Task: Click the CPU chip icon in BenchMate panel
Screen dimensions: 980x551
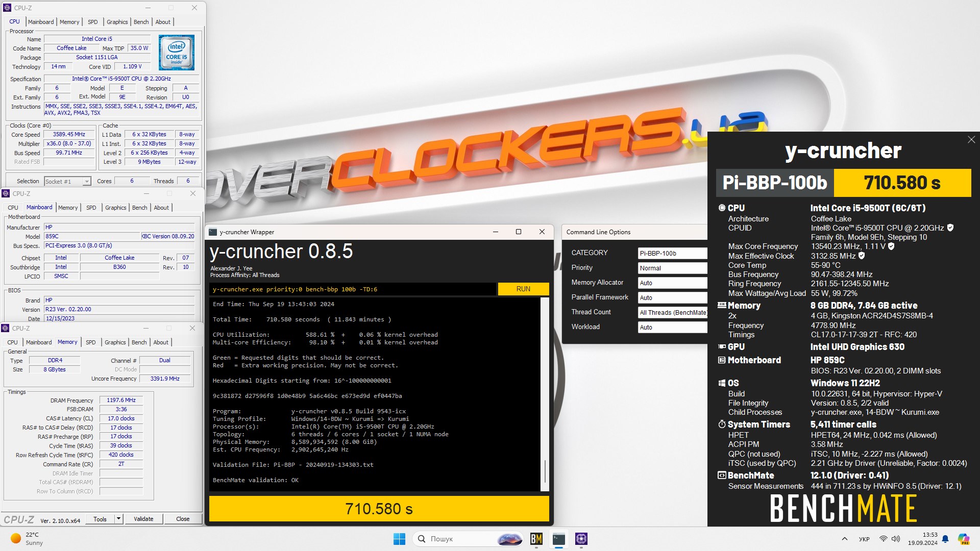Action: pos(722,208)
